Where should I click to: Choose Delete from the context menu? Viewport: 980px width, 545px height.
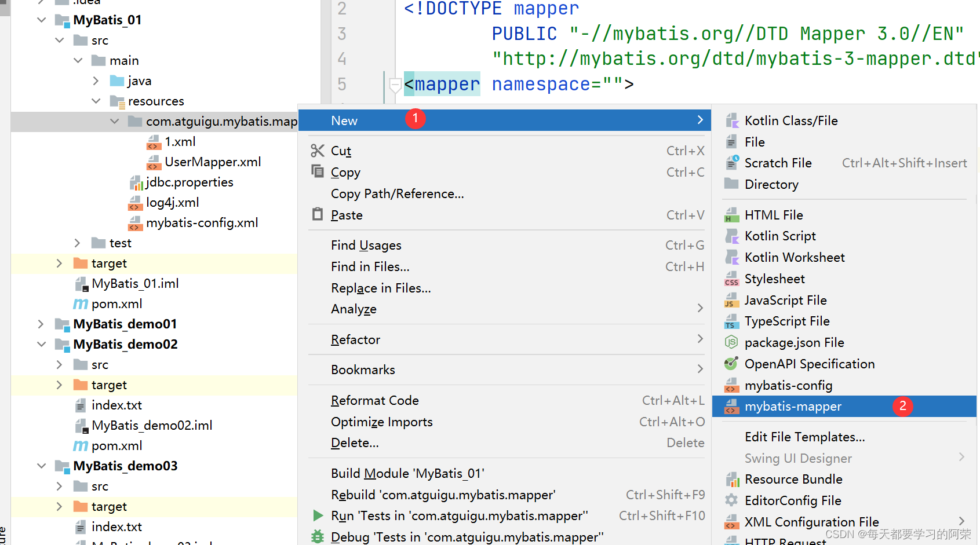(504, 442)
